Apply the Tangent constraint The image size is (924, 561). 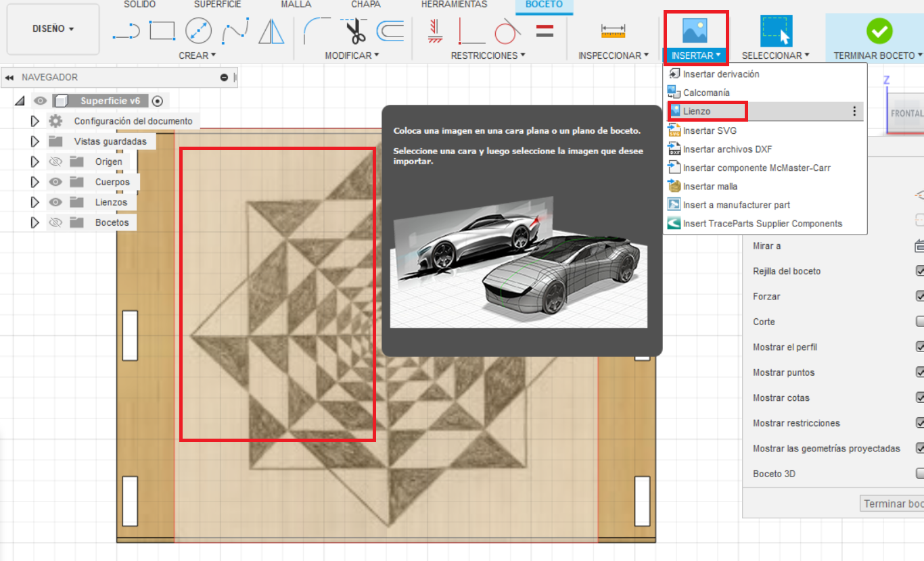tap(507, 30)
